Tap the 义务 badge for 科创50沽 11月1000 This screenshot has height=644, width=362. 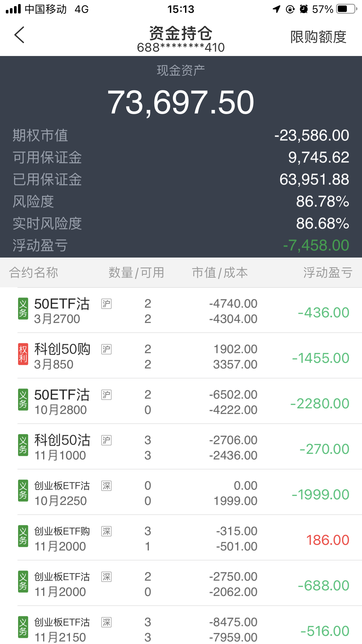(23, 445)
